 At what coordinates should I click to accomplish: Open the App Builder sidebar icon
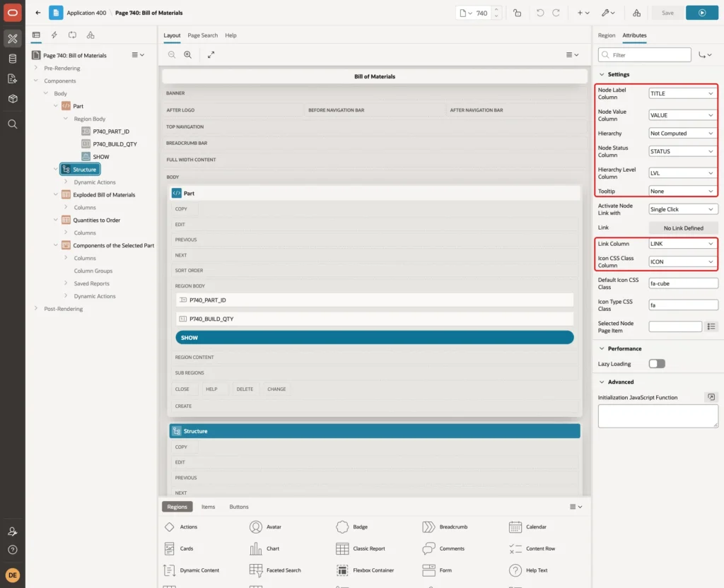click(13, 39)
